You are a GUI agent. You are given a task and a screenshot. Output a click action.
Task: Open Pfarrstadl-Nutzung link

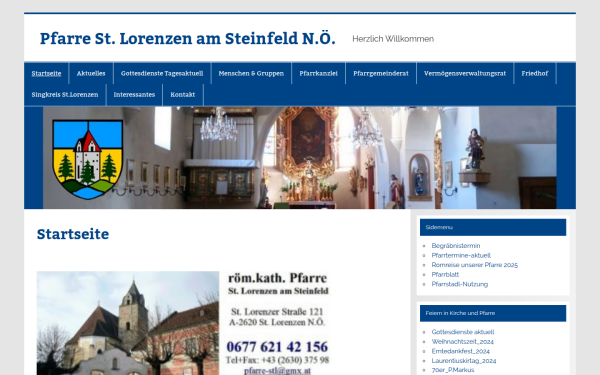(x=460, y=284)
